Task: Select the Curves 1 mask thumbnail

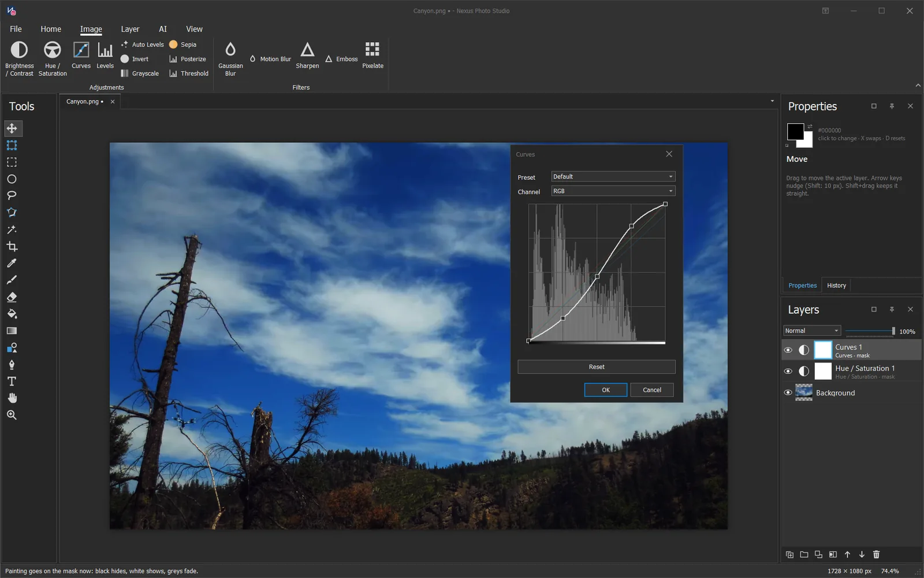Action: pyautogui.click(x=823, y=350)
